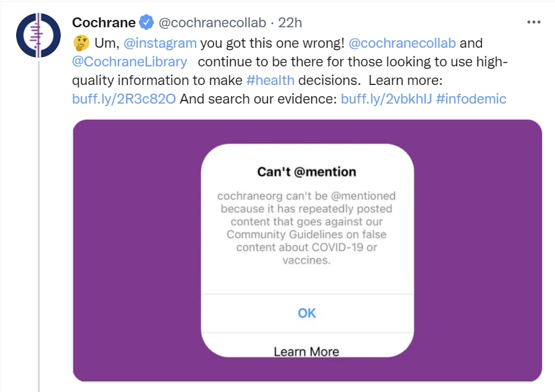Screen dimensions: 555x392
Task: Open the Cochrane profile avatar
Action: 38,35
